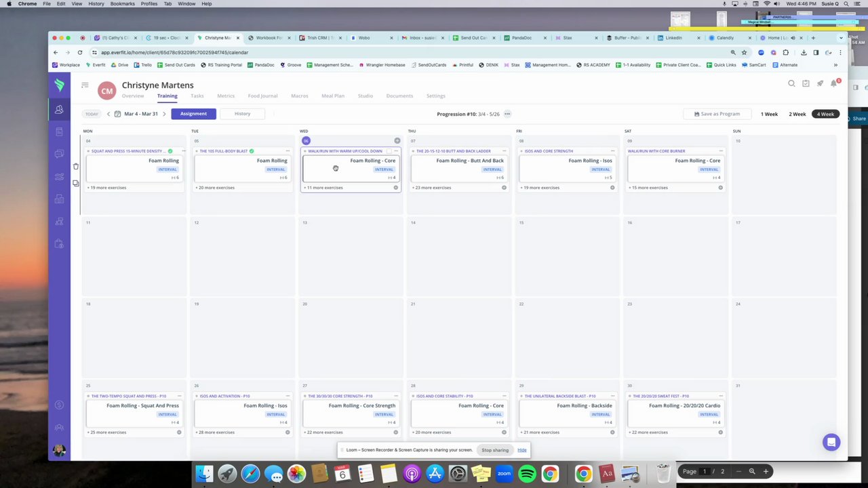Click the Today button
This screenshot has height=488, width=868.
92,114
